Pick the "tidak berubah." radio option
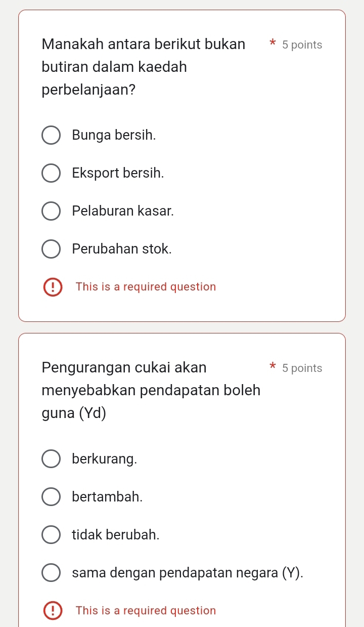Screen dimensions: 364x627 (51, 534)
